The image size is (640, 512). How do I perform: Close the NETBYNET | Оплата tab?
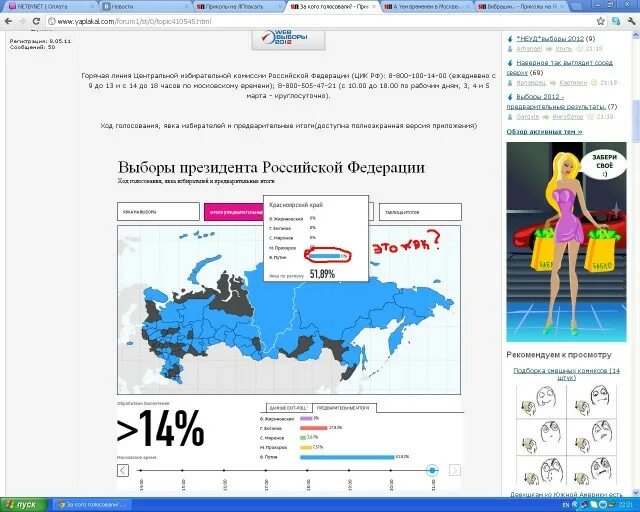coord(93,7)
